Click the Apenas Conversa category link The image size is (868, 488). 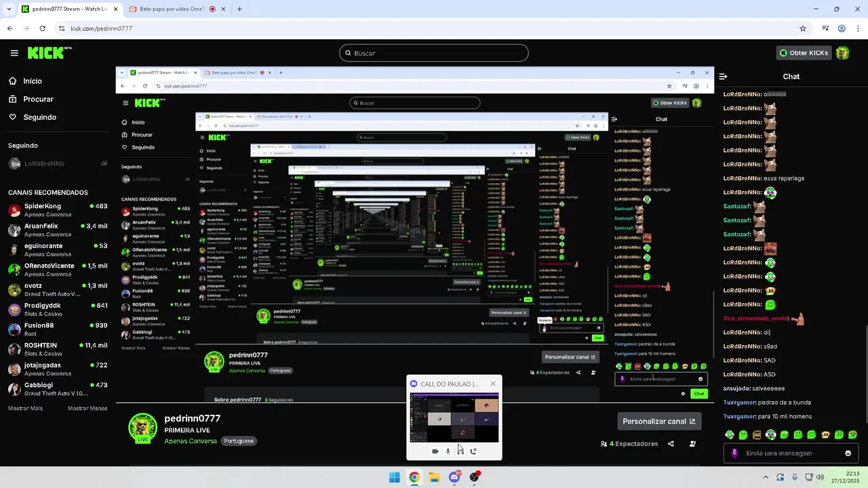click(191, 441)
